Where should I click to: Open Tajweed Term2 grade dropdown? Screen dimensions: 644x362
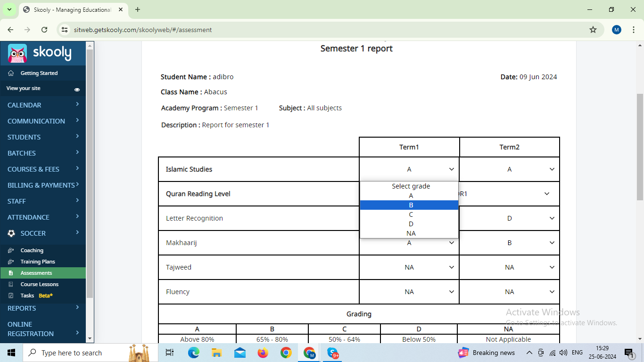pos(510,267)
